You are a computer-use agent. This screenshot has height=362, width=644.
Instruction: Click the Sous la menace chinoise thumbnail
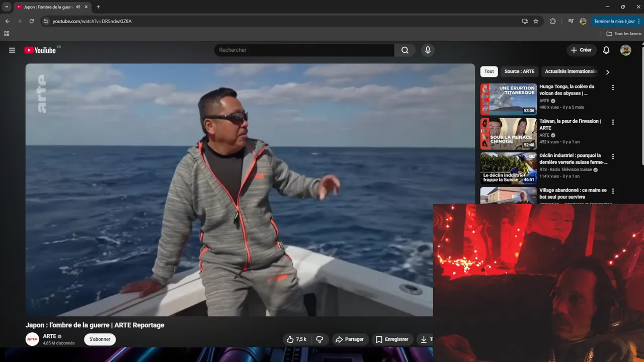click(509, 134)
